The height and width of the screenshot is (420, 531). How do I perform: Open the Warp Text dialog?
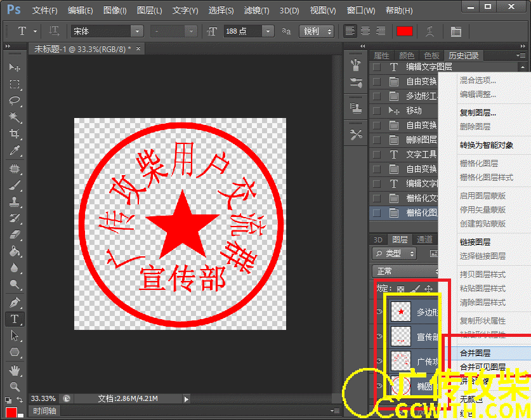[429, 32]
